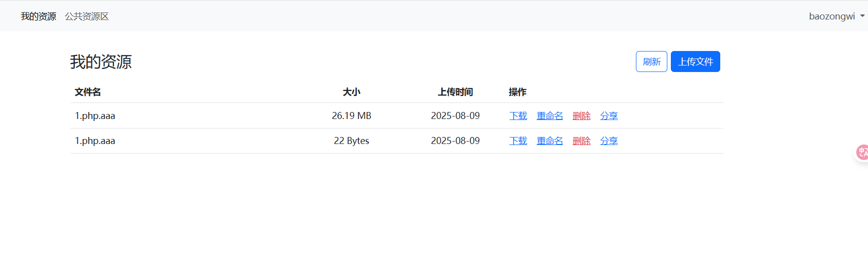
Task: Rename the 22 Bytes file via 重命名
Action: pyautogui.click(x=550, y=140)
